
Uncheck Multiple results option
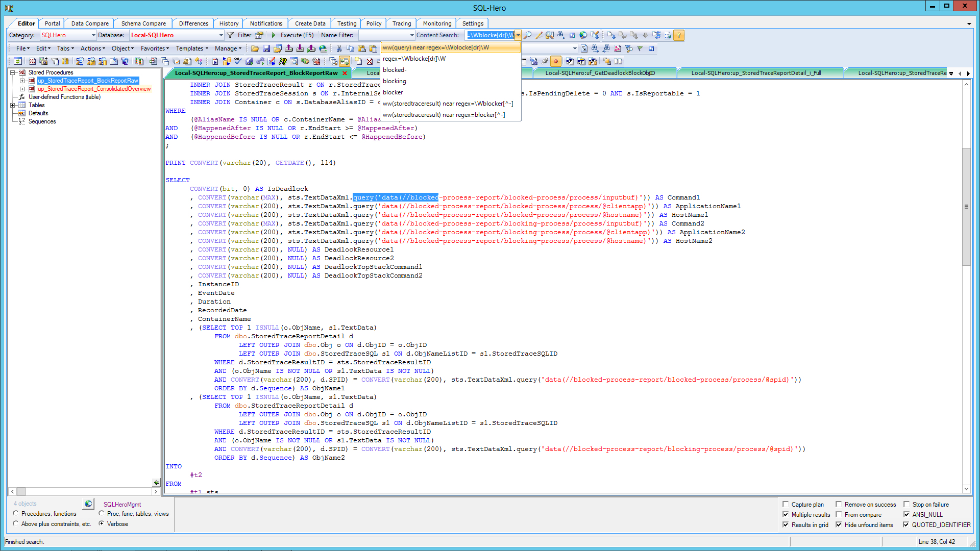786,514
